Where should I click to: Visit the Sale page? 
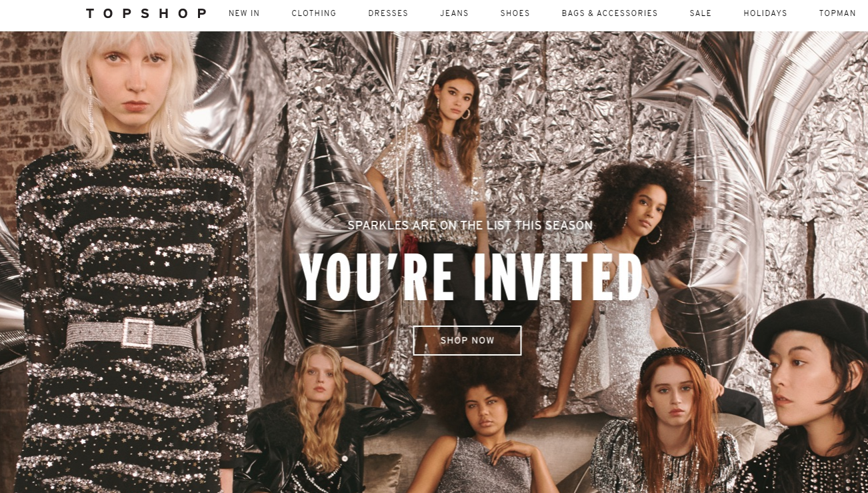click(x=701, y=13)
